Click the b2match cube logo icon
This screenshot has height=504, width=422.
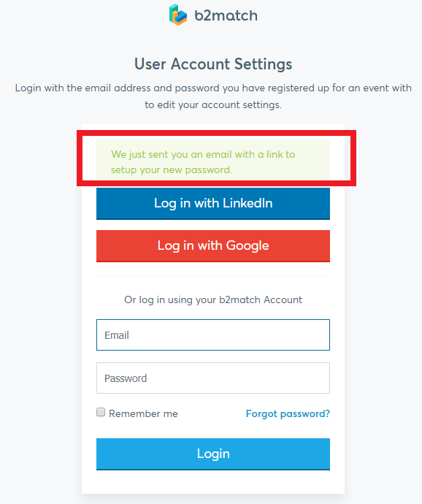pos(178,15)
